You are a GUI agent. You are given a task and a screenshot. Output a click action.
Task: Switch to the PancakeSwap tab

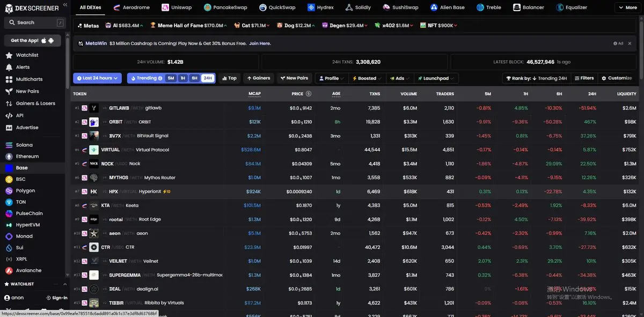pos(225,8)
